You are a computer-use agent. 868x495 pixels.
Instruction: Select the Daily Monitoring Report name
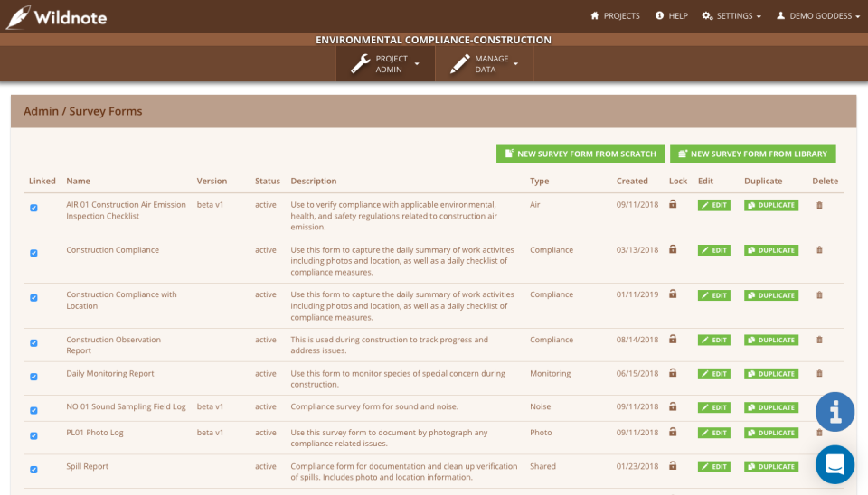[110, 373]
